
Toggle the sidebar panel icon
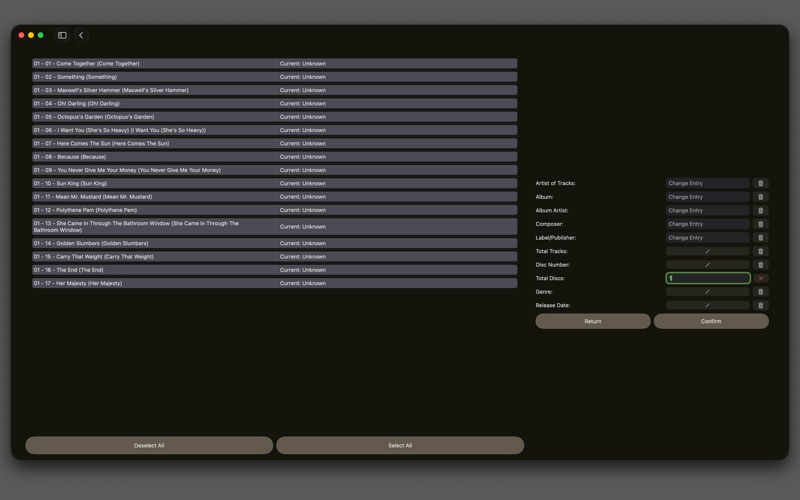pyautogui.click(x=62, y=35)
